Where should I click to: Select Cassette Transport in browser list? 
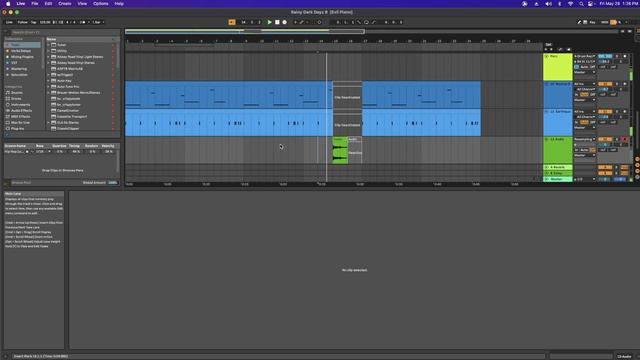point(72,117)
